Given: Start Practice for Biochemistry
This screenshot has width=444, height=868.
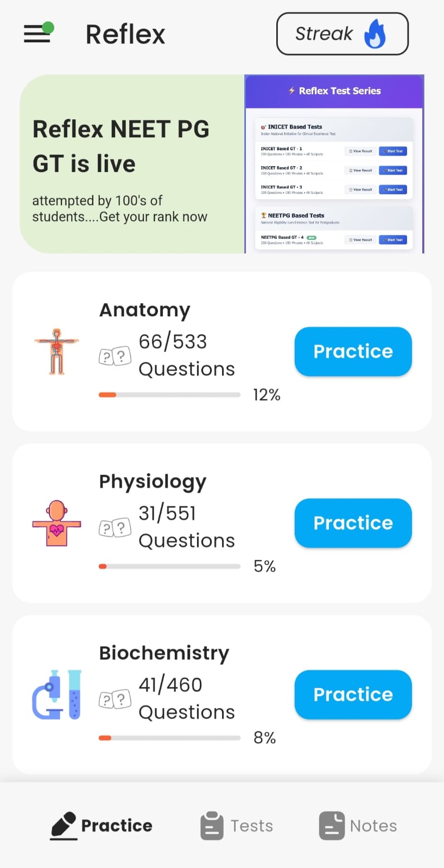Looking at the screenshot, I should click(x=353, y=694).
